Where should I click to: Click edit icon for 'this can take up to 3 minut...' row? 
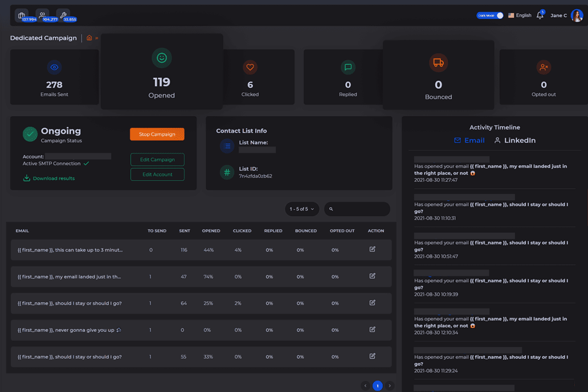pos(372,249)
